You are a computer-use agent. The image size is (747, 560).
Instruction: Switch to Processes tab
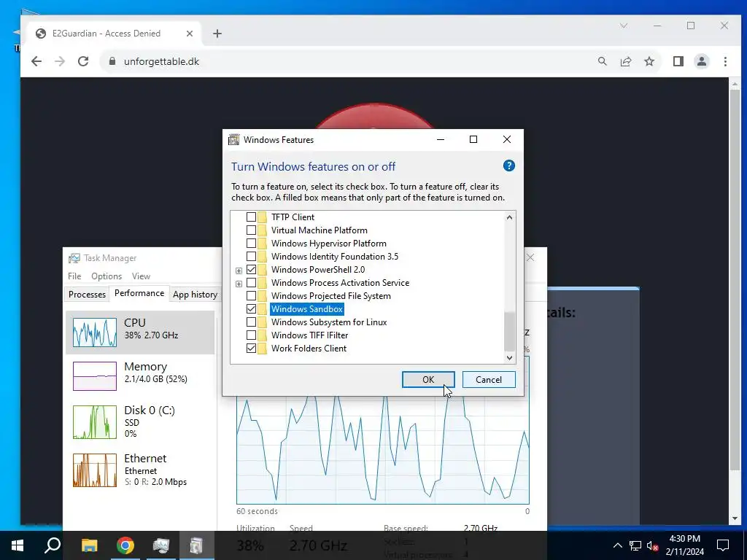click(x=87, y=295)
